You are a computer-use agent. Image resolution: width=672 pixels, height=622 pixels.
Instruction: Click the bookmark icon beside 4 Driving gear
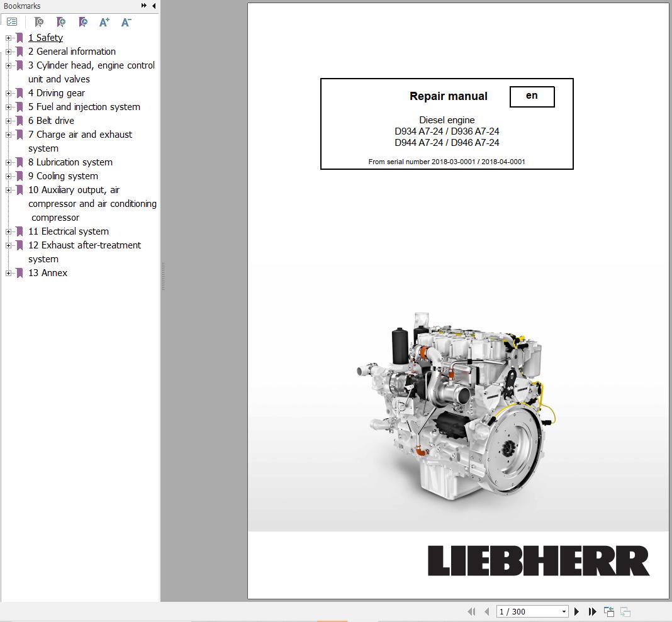[20, 93]
